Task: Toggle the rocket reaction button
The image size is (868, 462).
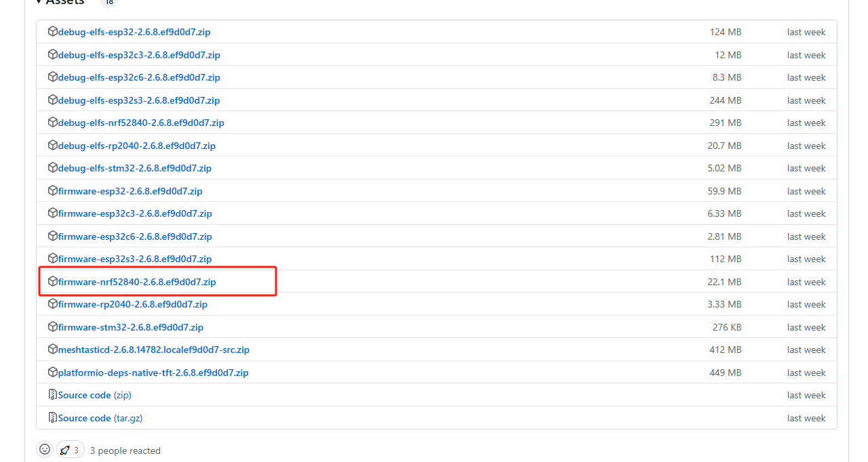Action: coord(71,450)
